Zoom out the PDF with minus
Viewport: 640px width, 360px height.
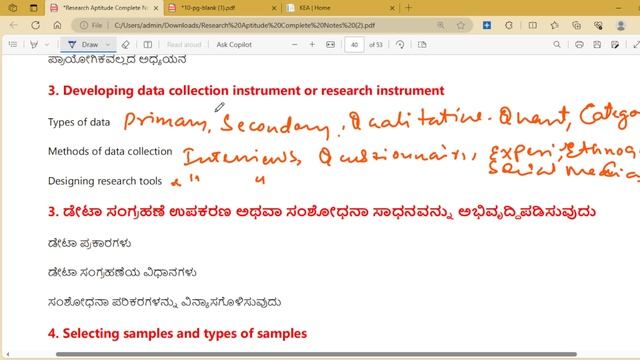coord(295,44)
